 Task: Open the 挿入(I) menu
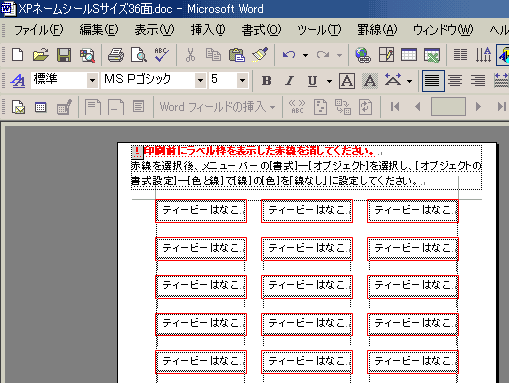click(x=208, y=30)
